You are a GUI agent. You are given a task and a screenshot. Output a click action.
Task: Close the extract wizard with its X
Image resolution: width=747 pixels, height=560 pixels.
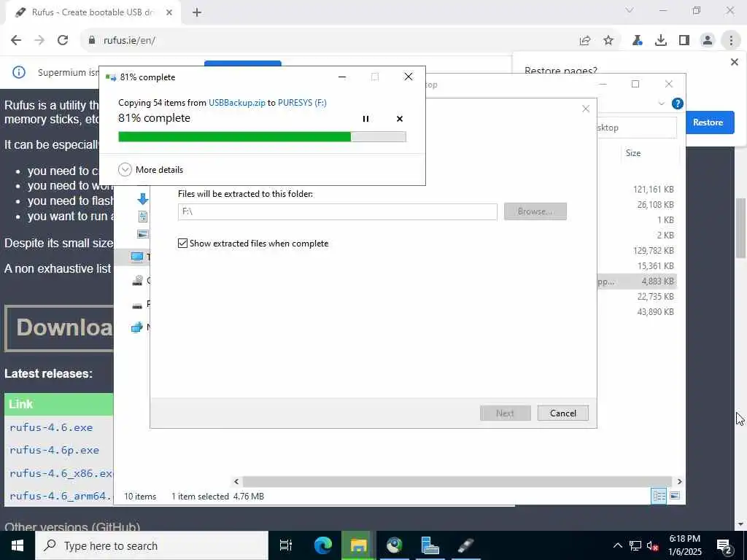tap(586, 109)
